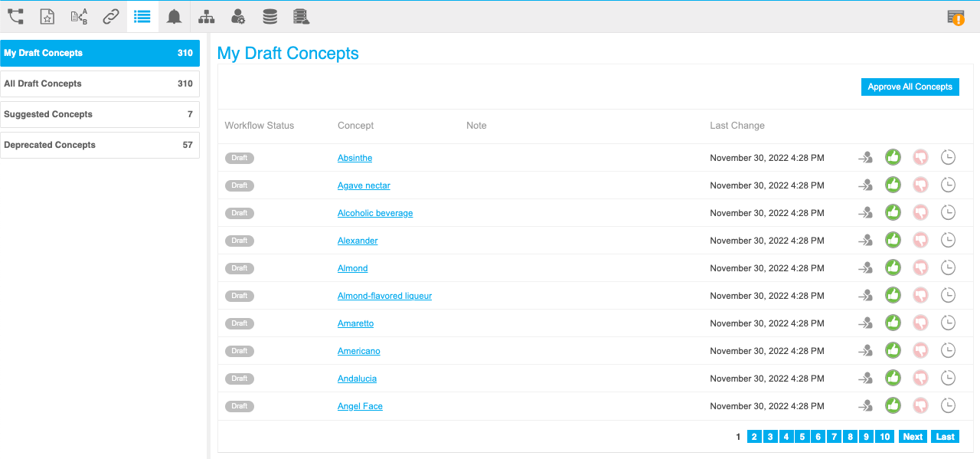Select the connected nodes toolbar icon

pyautogui.click(x=15, y=15)
